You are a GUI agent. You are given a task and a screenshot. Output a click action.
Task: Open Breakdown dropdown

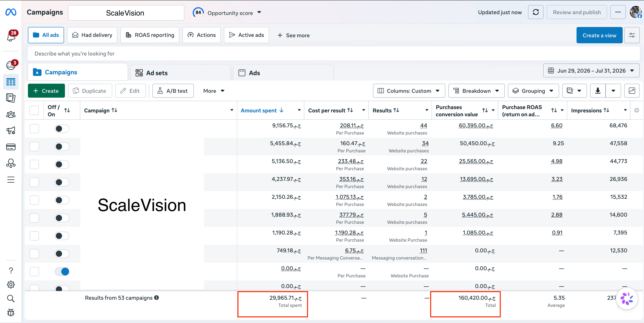tap(477, 91)
